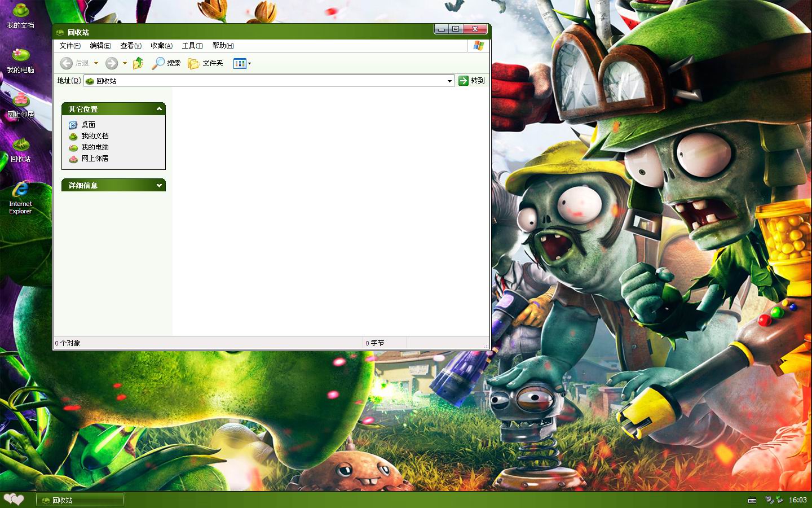The width and height of the screenshot is (812, 508).
Task: Click the Forward arrow toolbar button
Action: pos(112,63)
